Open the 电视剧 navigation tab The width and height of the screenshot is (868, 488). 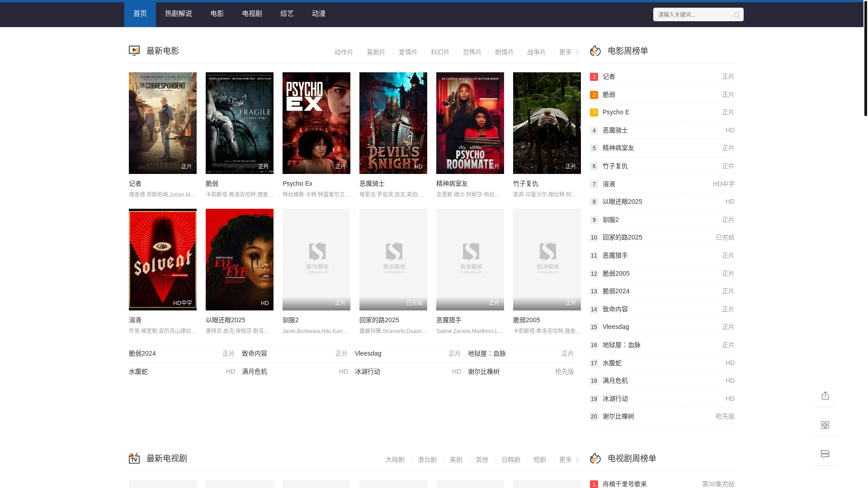click(252, 14)
